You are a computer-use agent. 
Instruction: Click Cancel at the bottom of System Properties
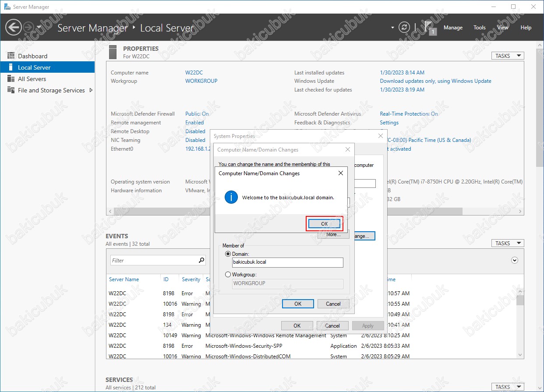coord(332,326)
